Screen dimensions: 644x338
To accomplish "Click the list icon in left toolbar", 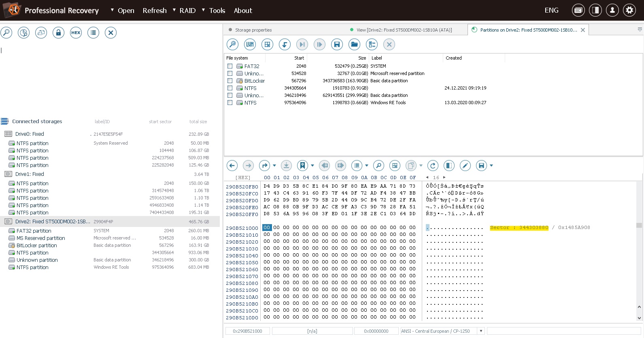I will pos(94,33).
